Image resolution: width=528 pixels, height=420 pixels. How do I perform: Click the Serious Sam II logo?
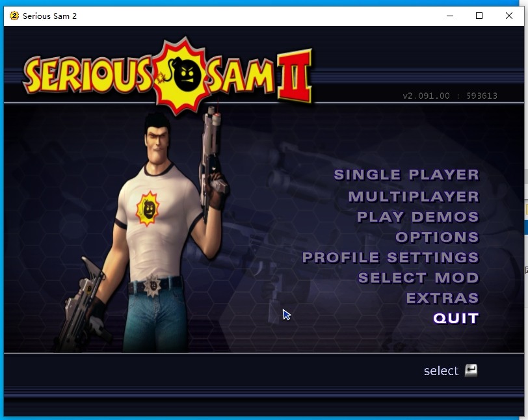[x=167, y=75]
